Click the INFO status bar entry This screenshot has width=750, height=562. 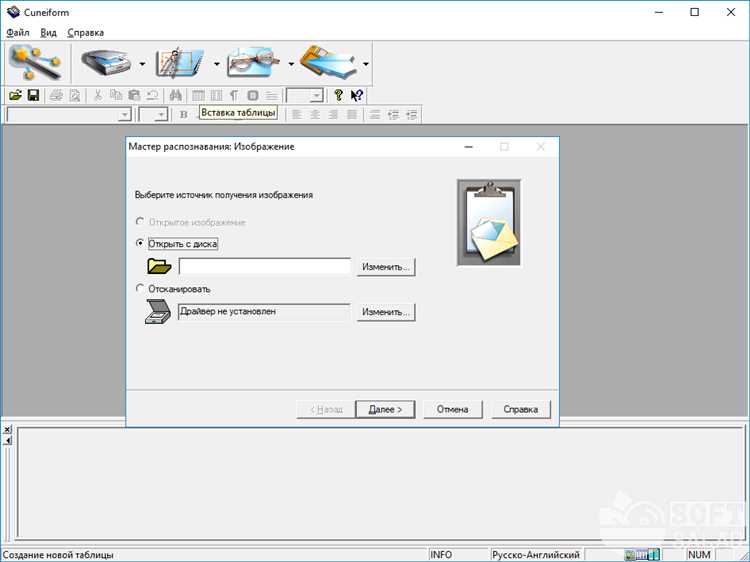pos(441,555)
